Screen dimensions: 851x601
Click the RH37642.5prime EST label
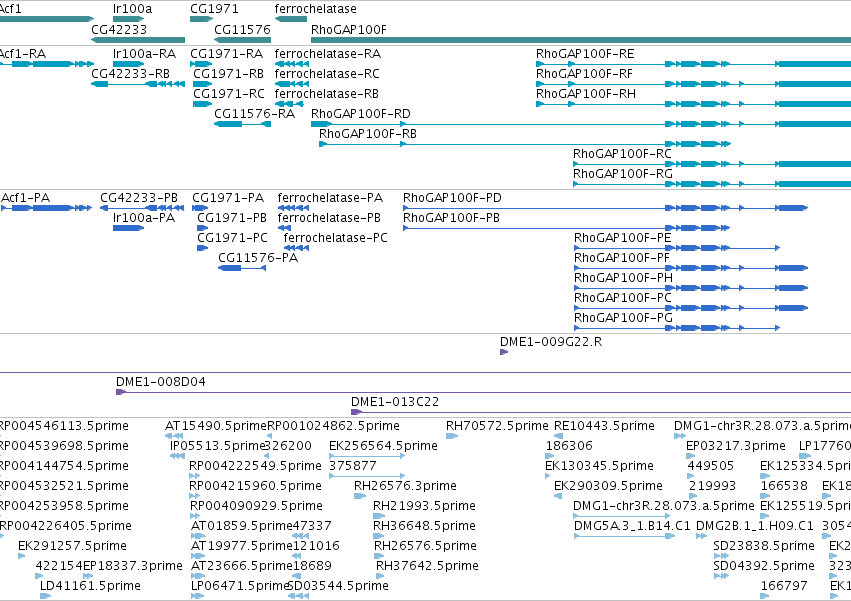click(x=428, y=567)
